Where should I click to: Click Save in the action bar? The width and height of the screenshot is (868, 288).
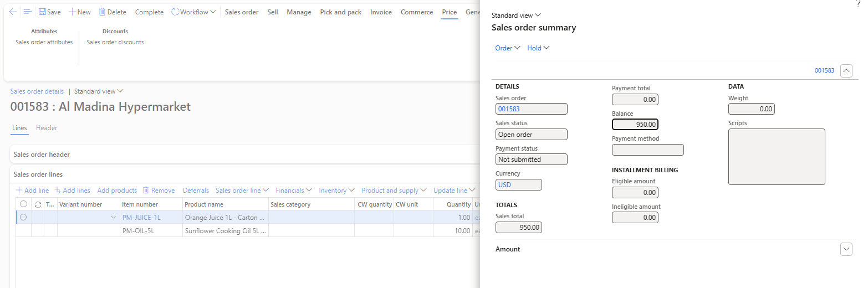(x=50, y=12)
